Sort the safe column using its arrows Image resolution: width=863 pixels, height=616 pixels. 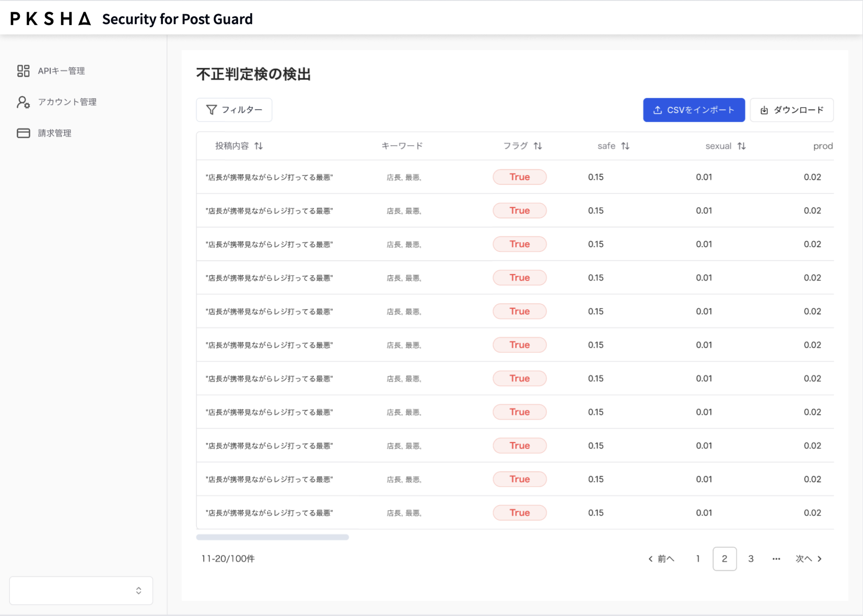pos(625,146)
